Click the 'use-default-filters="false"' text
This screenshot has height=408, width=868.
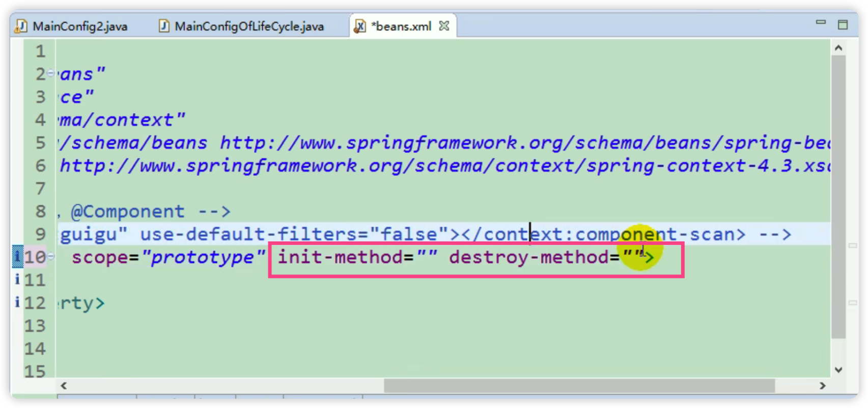[x=294, y=234]
